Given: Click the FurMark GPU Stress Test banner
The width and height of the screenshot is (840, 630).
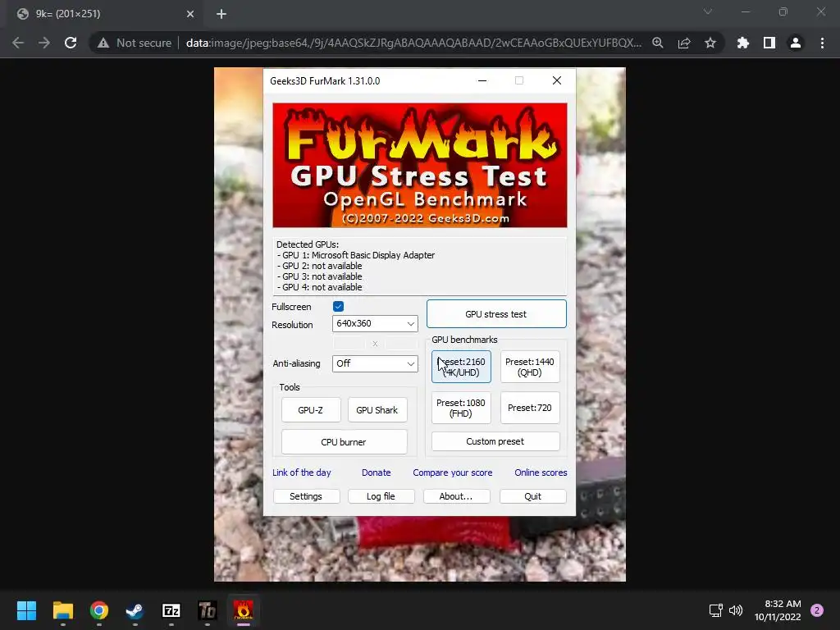Looking at the screenshot, I should (x=420, y=165).
